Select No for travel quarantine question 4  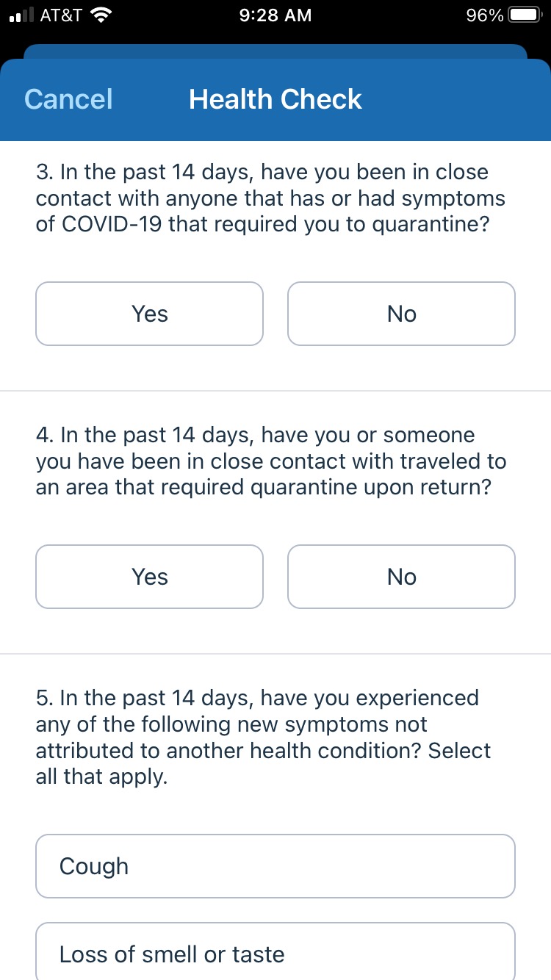coord(401,577)
